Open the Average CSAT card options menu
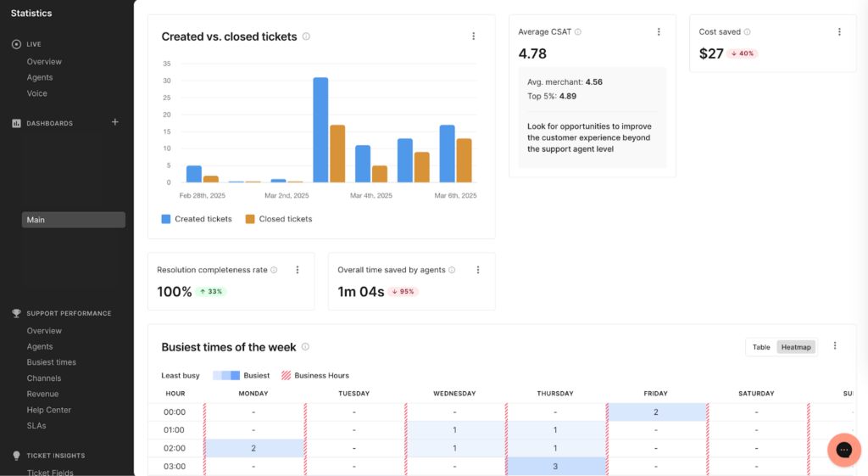 click(659, 32)
